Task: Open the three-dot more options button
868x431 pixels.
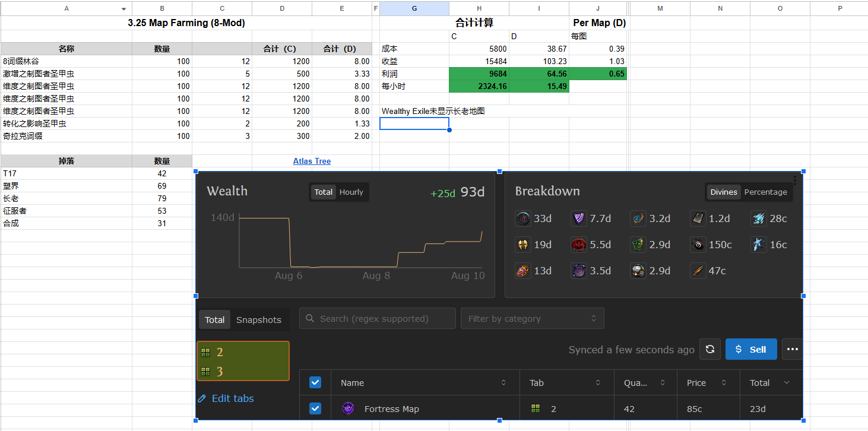Action: [x=792, y=349]
